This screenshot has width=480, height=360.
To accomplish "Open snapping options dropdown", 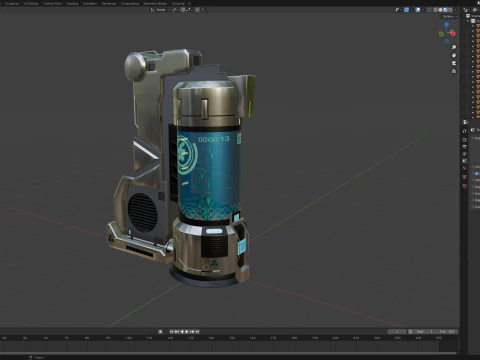I will pos(190,10).
